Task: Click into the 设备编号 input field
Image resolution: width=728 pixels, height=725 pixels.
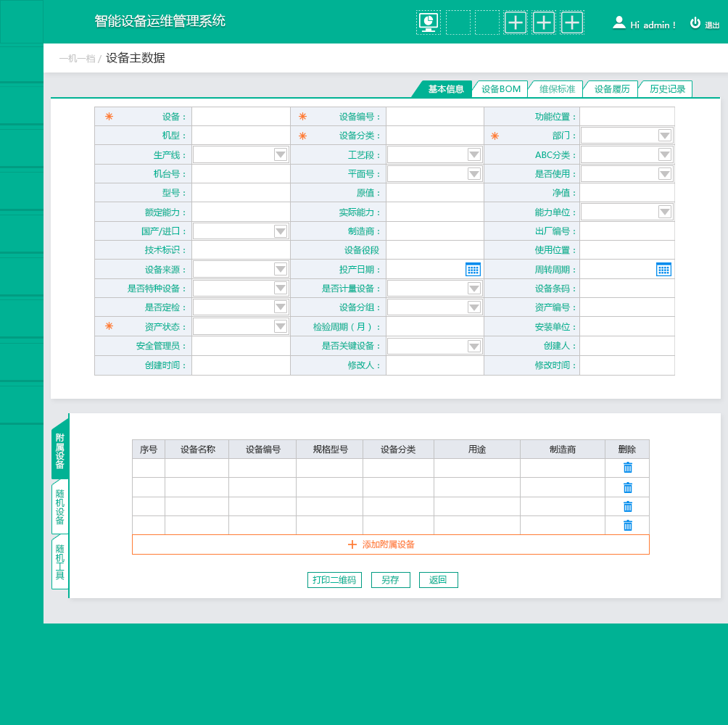Action: (x=434, y=117)
